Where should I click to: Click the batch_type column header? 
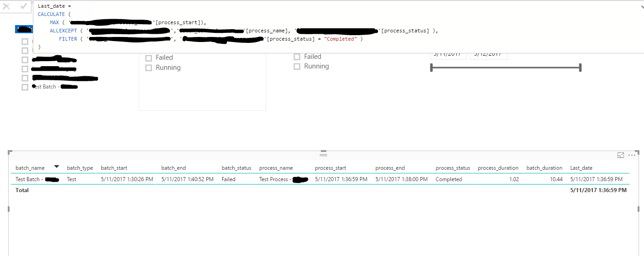[80, 168]
